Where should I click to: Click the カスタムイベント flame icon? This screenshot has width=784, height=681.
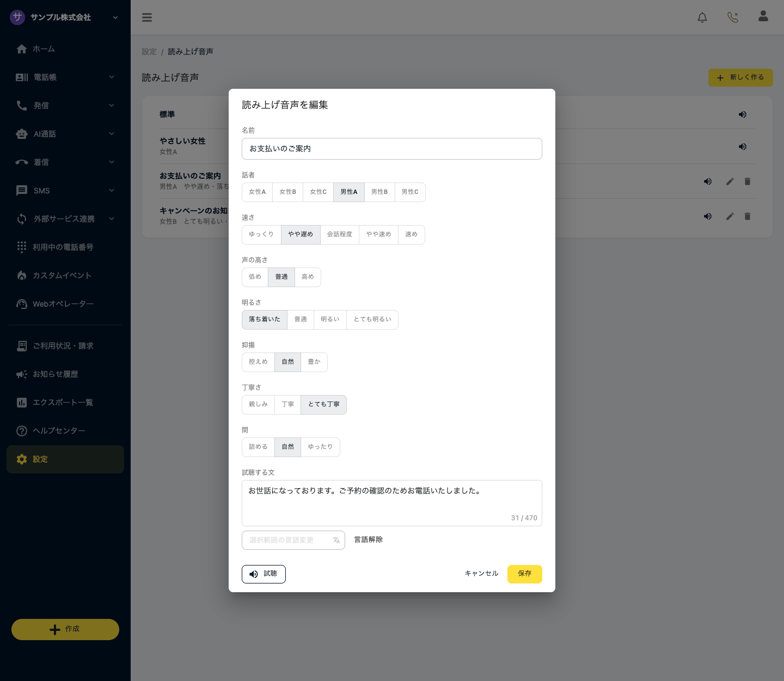pyautogui.click(x=22, y=276)
